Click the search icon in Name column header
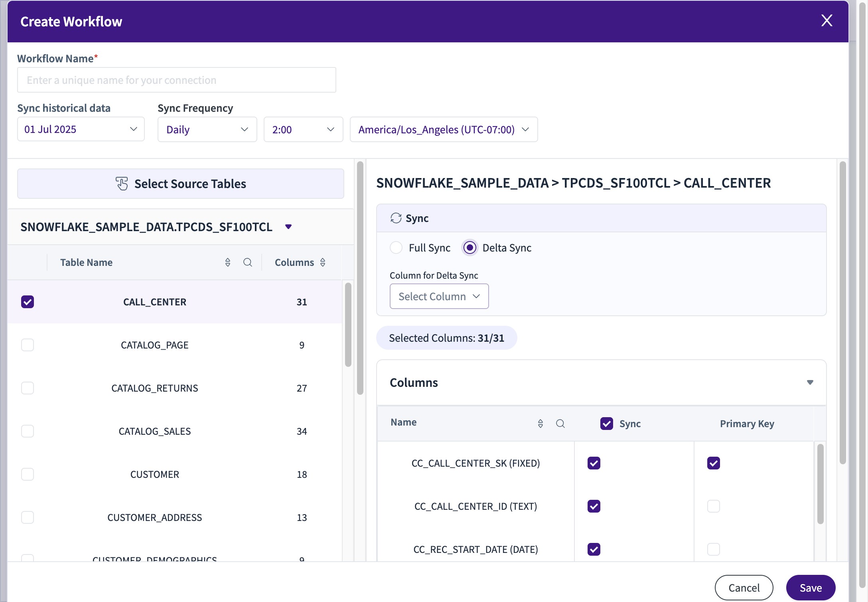The height and width of the screenshot is (602, 868). point(560,424)
